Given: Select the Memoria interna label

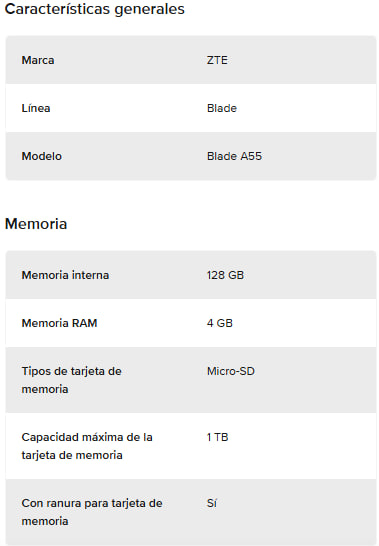Looking at the screenshot, I should coord(65,275).
